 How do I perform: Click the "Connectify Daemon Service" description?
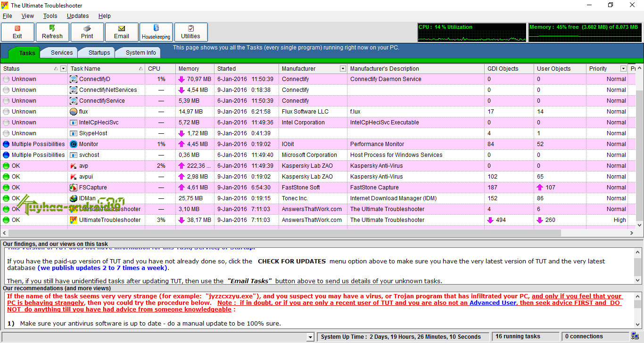(386, 79)
